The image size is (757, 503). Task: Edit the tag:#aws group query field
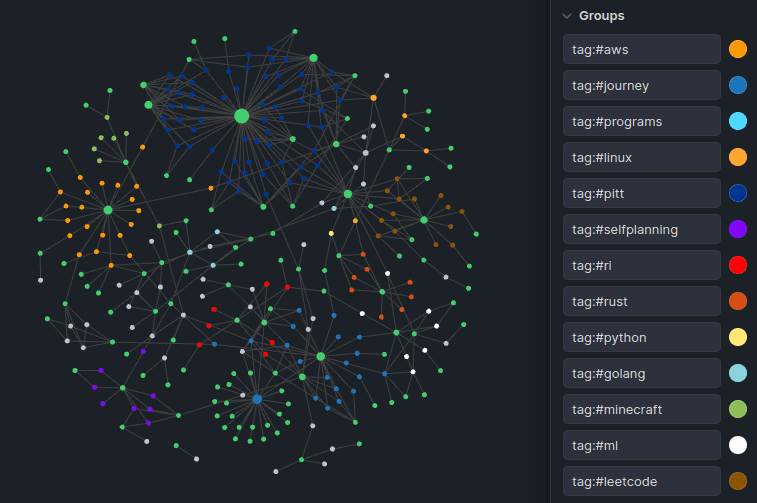coord(642,49)
